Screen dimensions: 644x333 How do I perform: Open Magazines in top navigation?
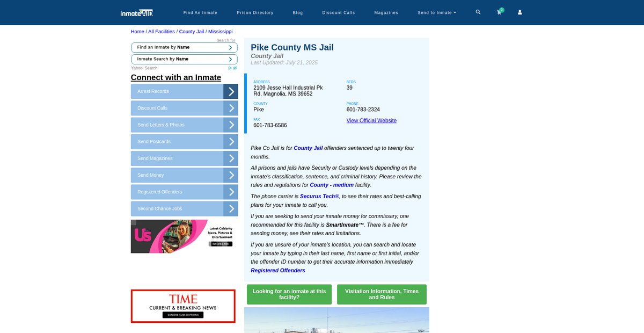(x=386, y=12)
